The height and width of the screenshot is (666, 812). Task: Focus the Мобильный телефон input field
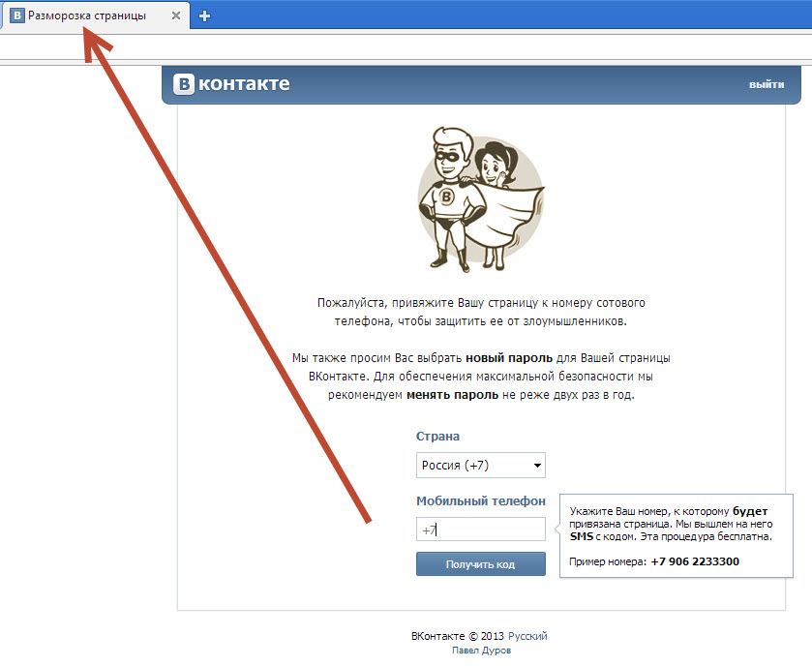coord(481,530)
